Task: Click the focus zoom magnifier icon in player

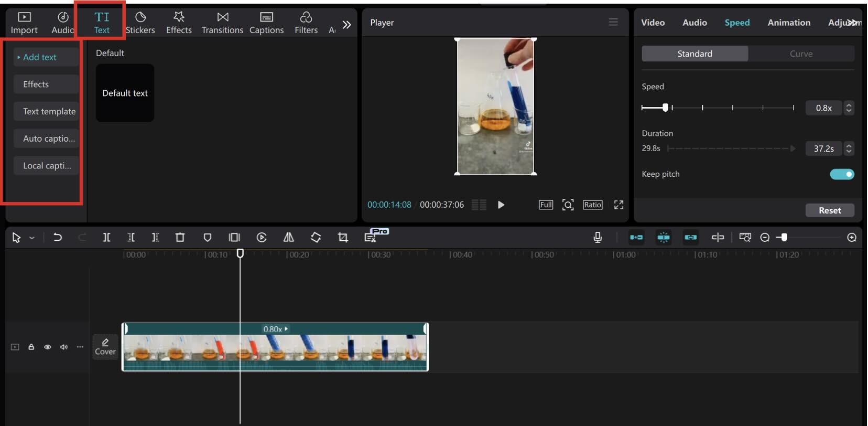Action: point(568,205)
